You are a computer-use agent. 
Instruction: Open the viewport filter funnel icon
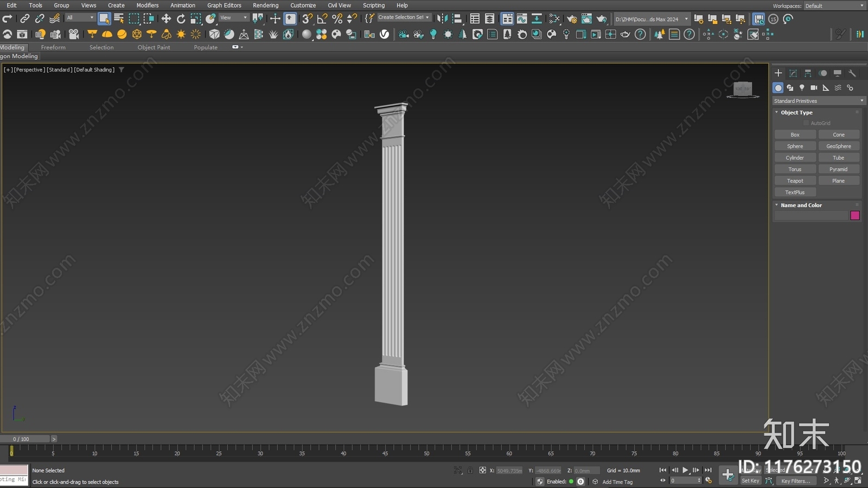click(122, 69)
